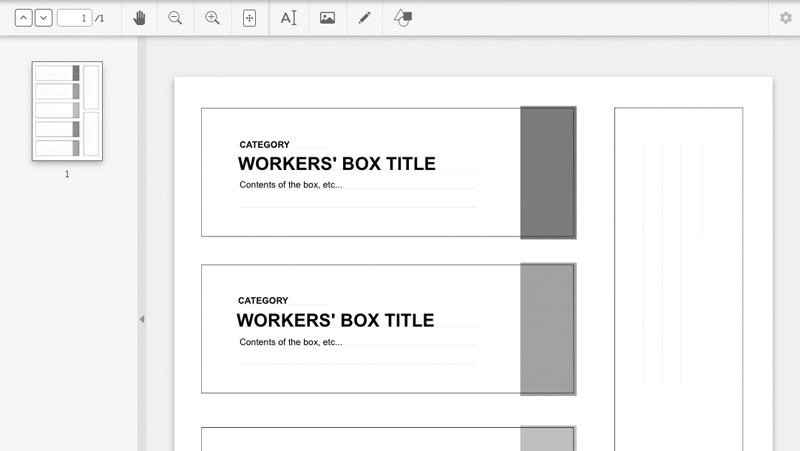Click the fit page icon
800x451 pixels.
click(x=249, y=18)
